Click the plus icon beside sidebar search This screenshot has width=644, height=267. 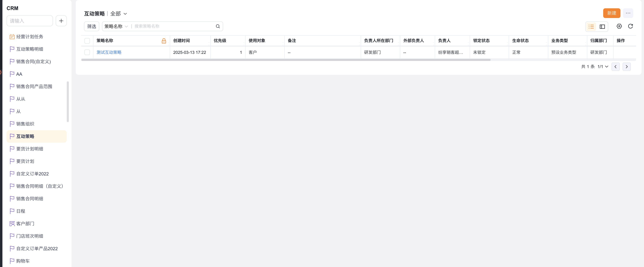point(61,21)
